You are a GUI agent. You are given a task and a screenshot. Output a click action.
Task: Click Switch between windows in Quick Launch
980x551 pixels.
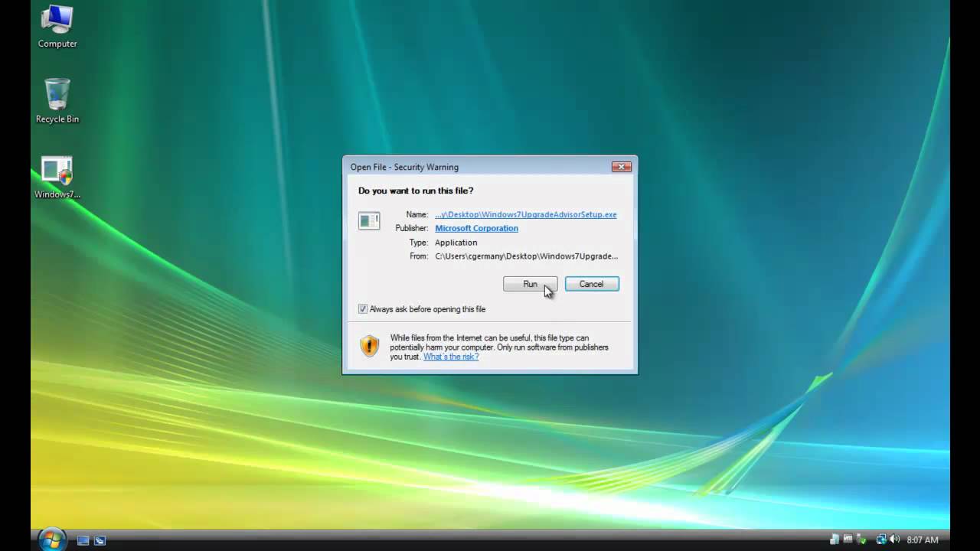[100, 540]
